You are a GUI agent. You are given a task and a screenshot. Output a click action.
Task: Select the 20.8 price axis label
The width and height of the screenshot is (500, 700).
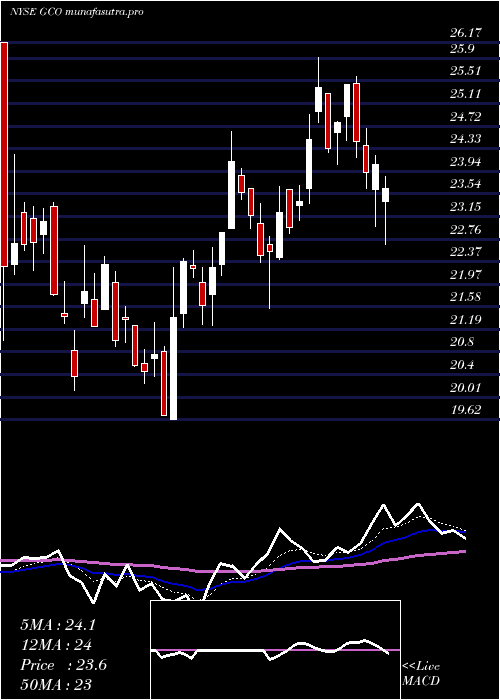coord(462,343)
